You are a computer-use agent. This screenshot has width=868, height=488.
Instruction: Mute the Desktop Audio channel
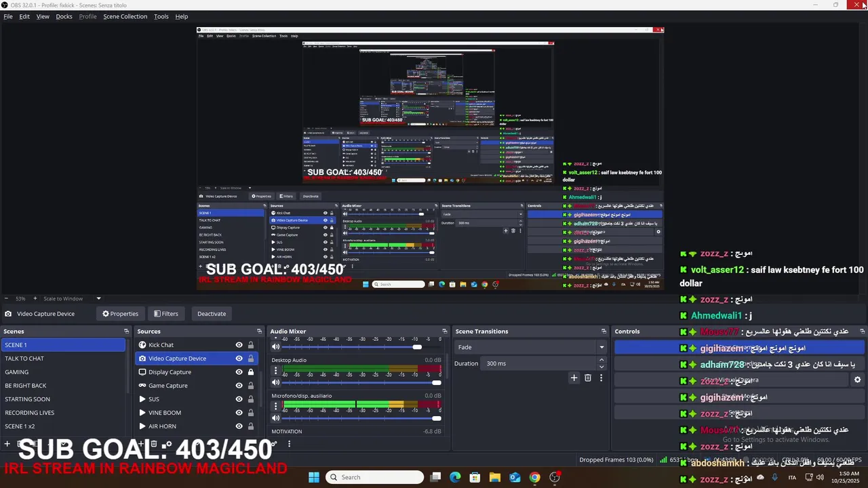point(275,382)
